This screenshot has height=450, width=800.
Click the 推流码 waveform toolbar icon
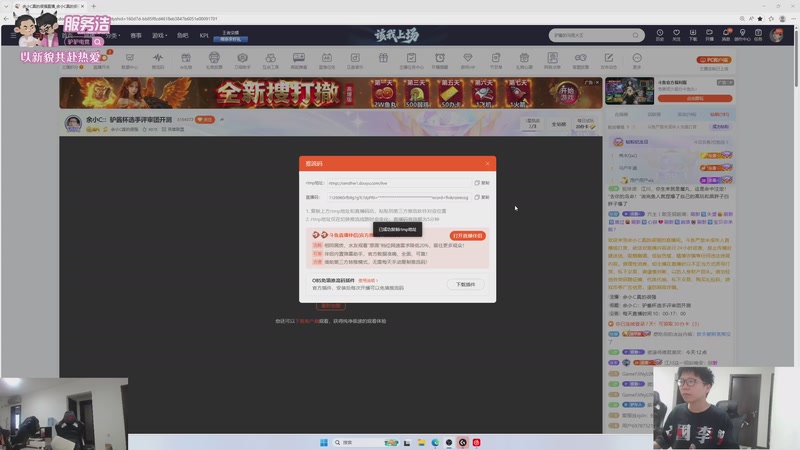click(158, 61)
